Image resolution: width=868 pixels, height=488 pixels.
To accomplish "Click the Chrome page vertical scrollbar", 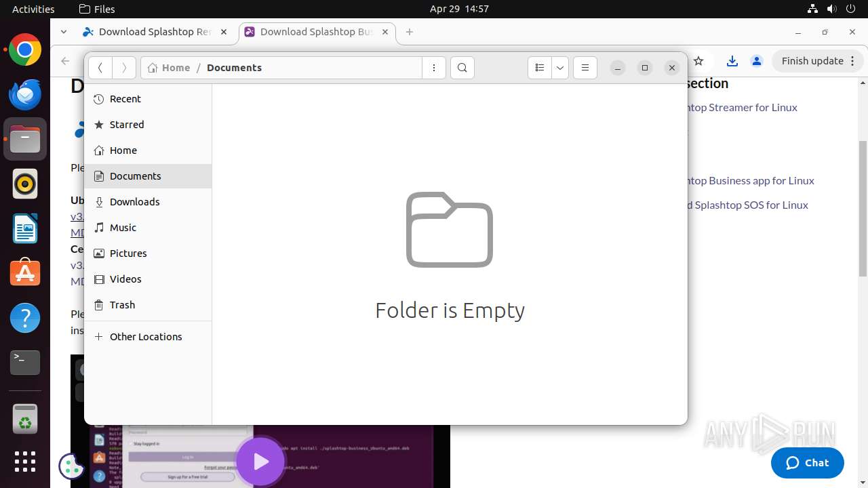I will pyautogui.click(x=863, y=208).
